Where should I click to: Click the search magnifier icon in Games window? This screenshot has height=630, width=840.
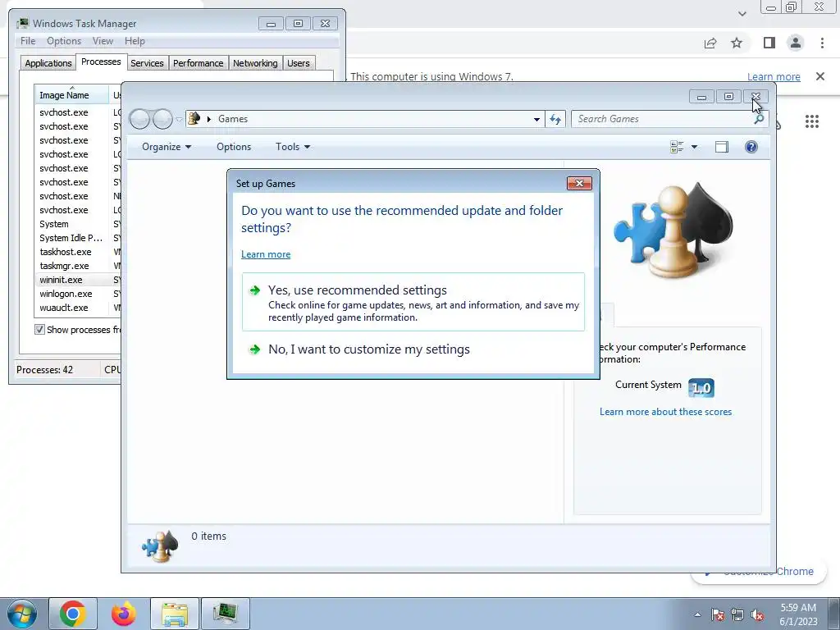(759, 119)
